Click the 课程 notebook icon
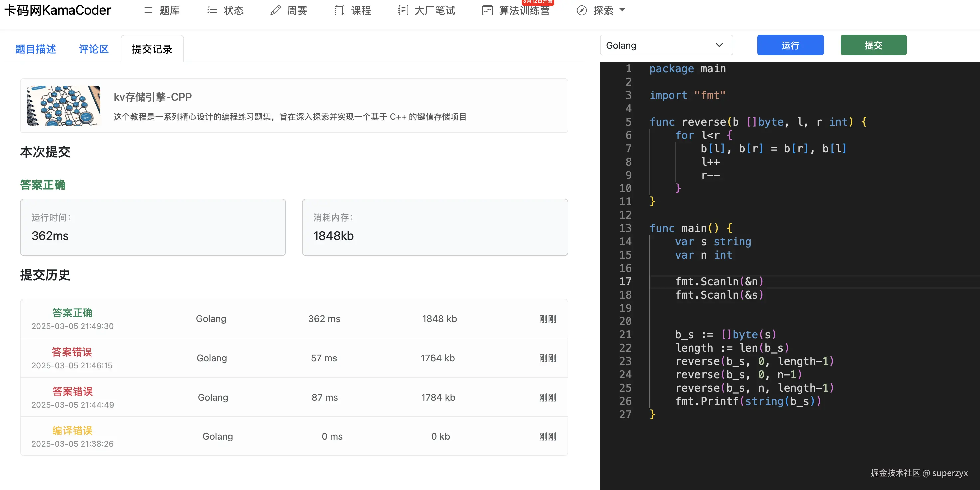The width and height of the screenshot is (980, 490). point(339,10)
